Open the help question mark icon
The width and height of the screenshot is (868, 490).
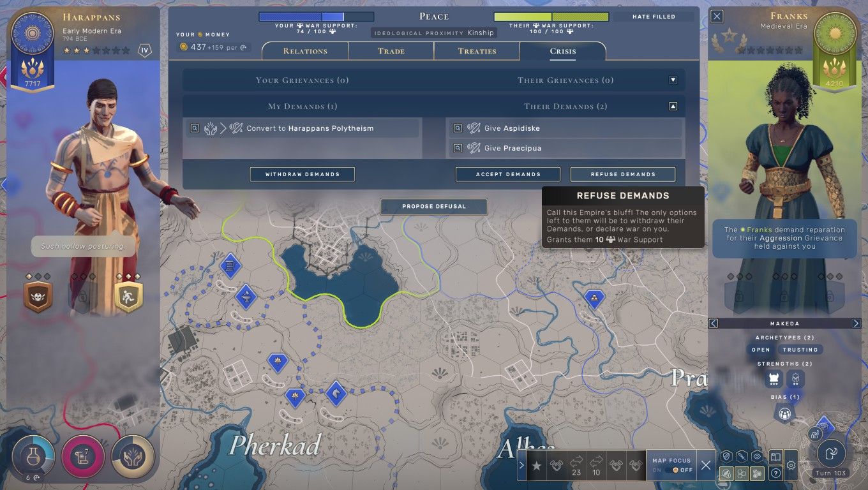[x=775, y=473]
